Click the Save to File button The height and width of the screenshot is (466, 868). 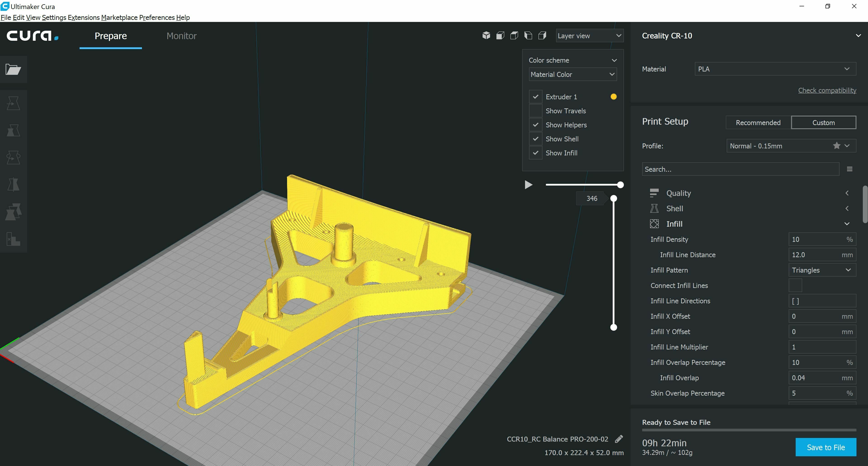coord(826,447)
